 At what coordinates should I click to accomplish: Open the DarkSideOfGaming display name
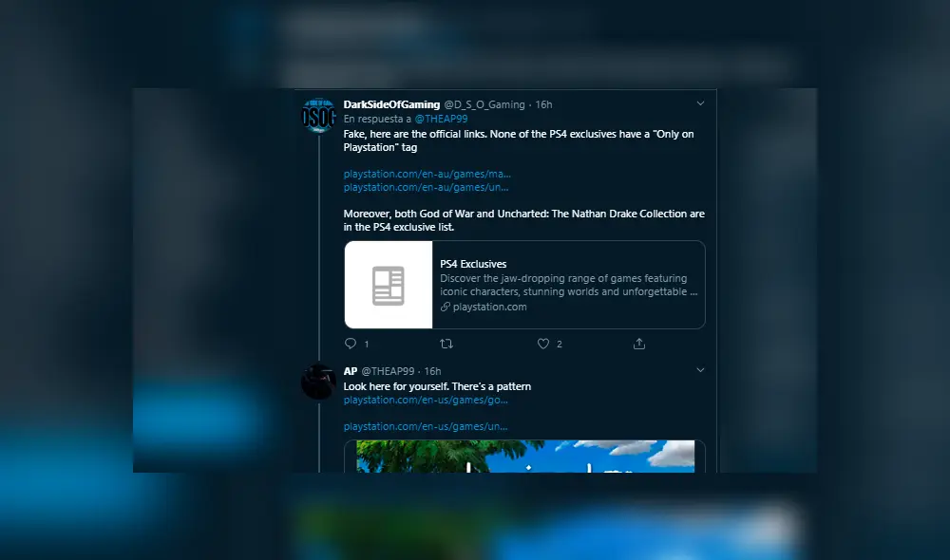391,104
